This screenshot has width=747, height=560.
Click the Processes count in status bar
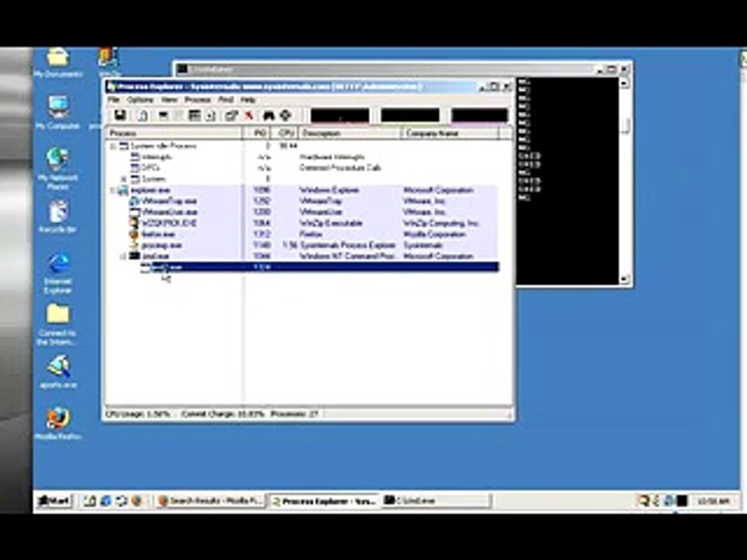point(294,415)
